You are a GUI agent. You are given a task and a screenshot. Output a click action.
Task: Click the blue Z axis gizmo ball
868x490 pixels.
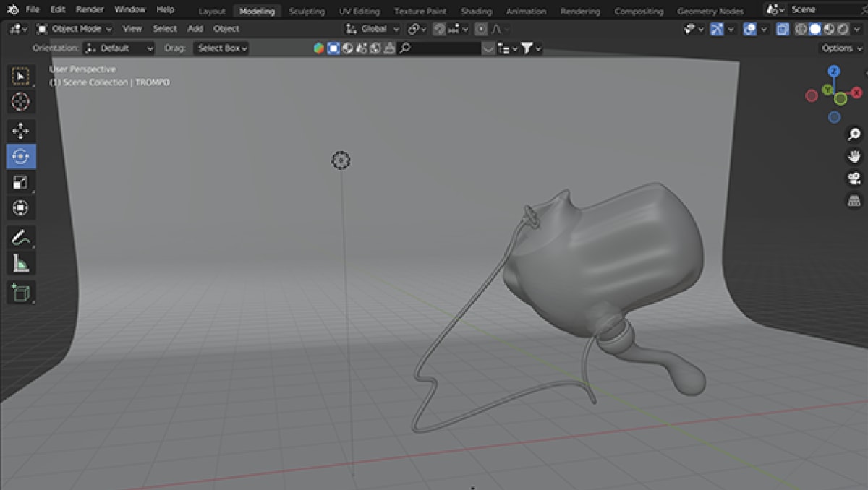834,71
